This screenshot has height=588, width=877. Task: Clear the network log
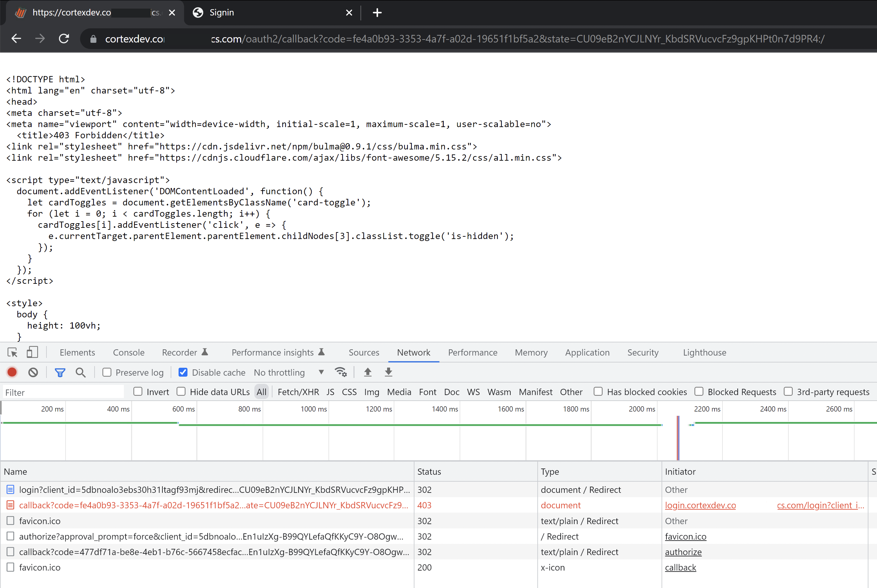pos(33,372)
